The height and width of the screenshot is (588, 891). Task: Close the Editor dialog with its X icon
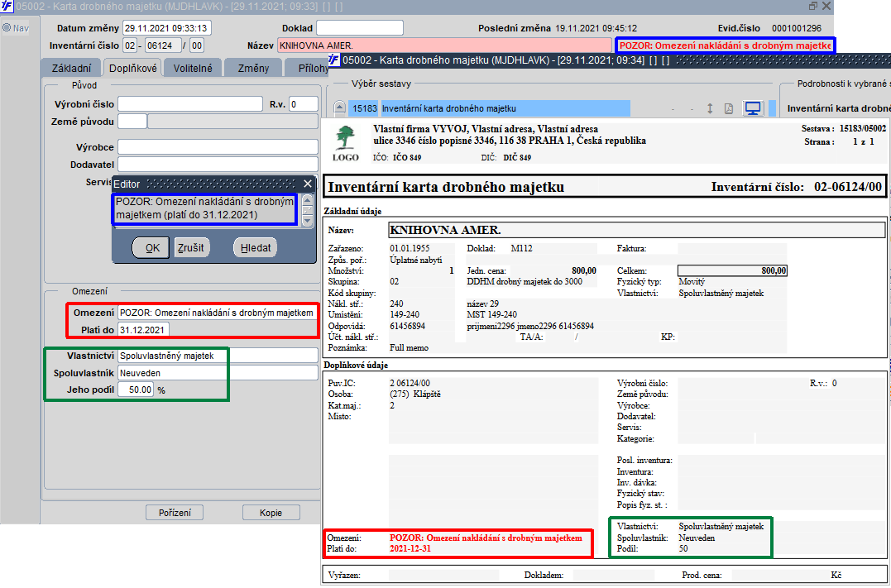tap(308, 184)
